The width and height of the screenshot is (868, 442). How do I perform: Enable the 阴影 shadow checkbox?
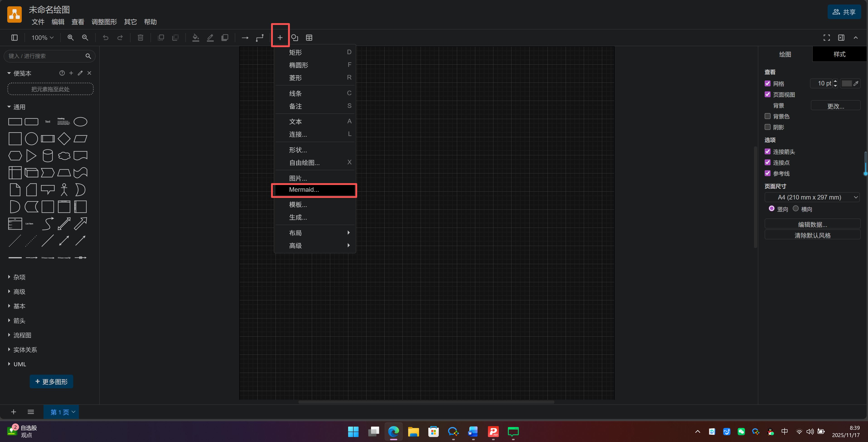click(768, 127)
